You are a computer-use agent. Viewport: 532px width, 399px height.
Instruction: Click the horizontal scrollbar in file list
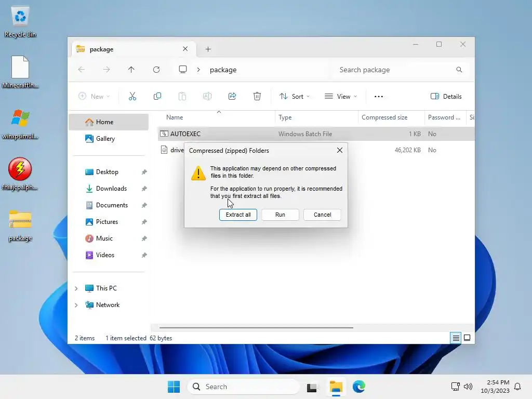pyautogui.click(x=256, y=328)
